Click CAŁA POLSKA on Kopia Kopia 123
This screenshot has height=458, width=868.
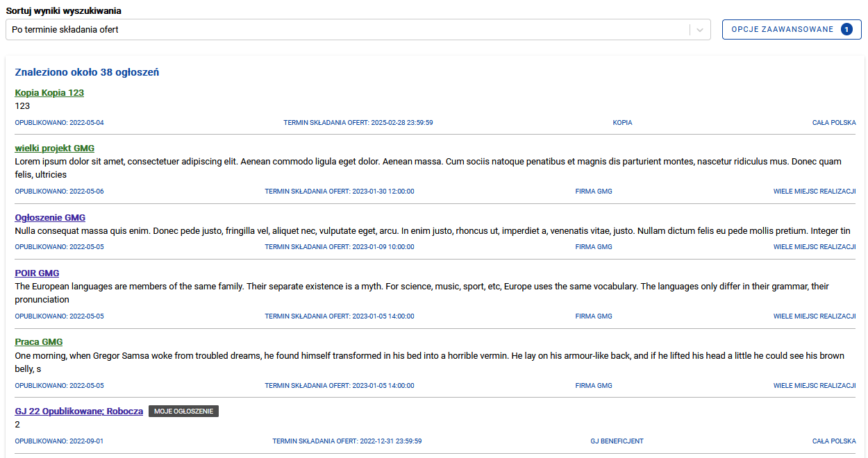pos(833,123)
